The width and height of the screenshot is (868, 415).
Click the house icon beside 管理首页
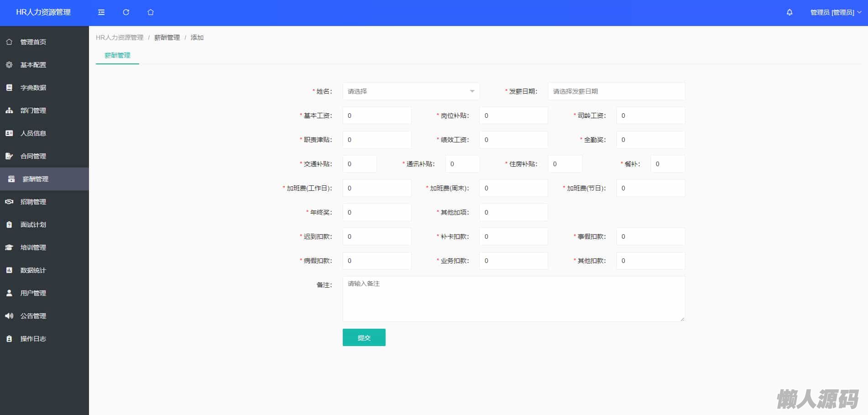pyautogui.click(x=9, y=42)
